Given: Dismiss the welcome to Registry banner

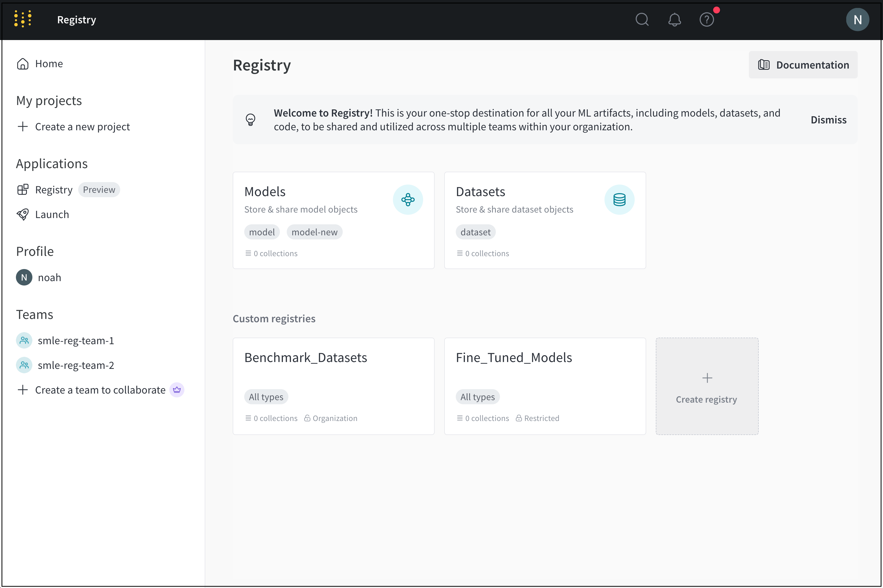Looking at the screenshot, I should coord(828,119).
